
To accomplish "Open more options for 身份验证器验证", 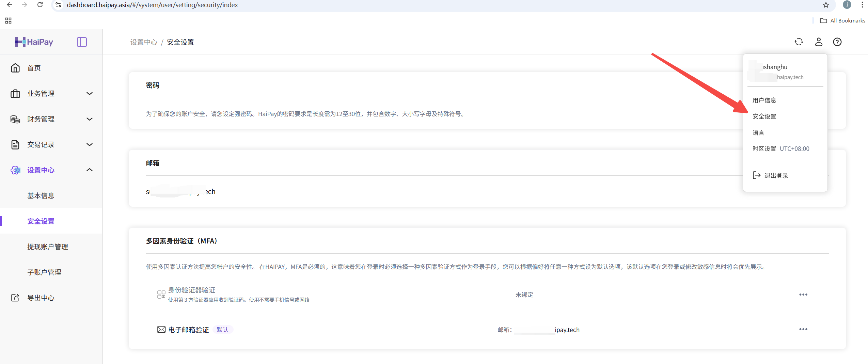I will [803, 295].
